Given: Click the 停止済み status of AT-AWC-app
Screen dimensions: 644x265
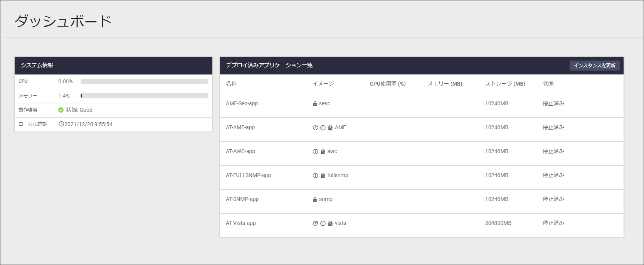Looking at the screenshot, I should point(553,151).
